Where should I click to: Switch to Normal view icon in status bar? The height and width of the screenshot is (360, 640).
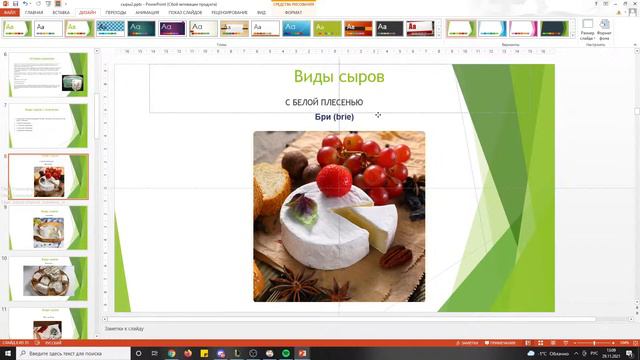528,343
